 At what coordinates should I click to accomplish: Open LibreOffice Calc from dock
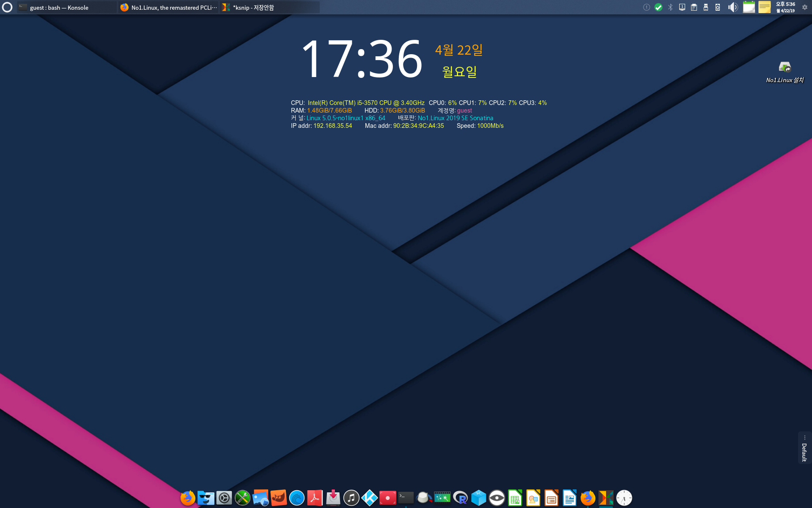point(515,498)
